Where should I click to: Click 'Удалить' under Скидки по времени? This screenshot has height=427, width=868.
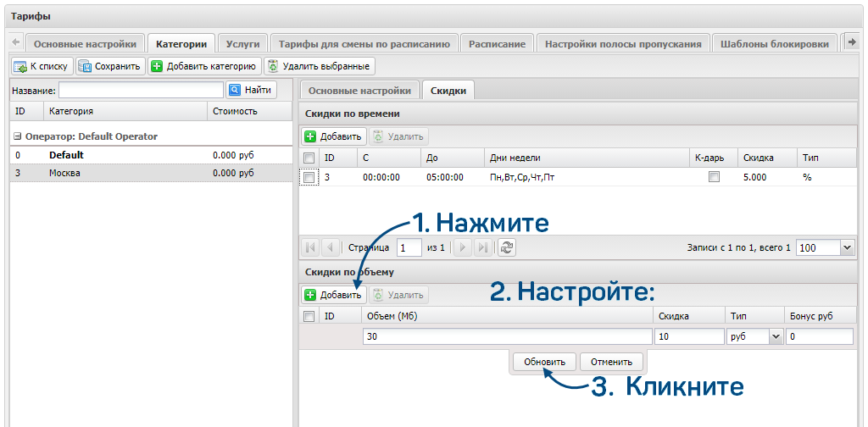point(398,136)
